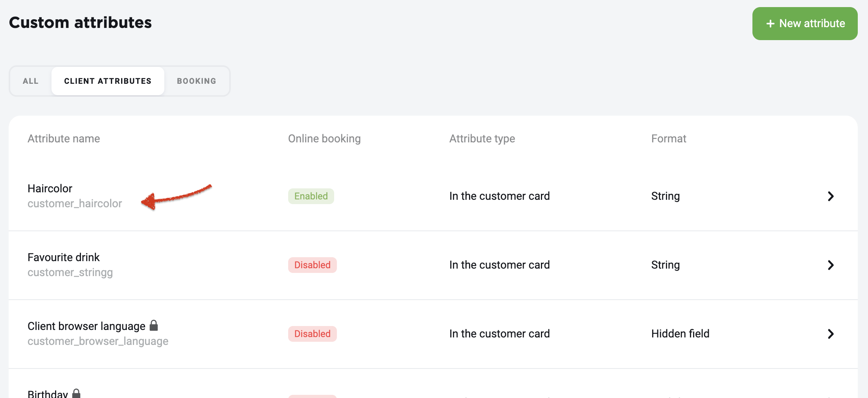Open the Haircolor attribute

click(50, 188)
